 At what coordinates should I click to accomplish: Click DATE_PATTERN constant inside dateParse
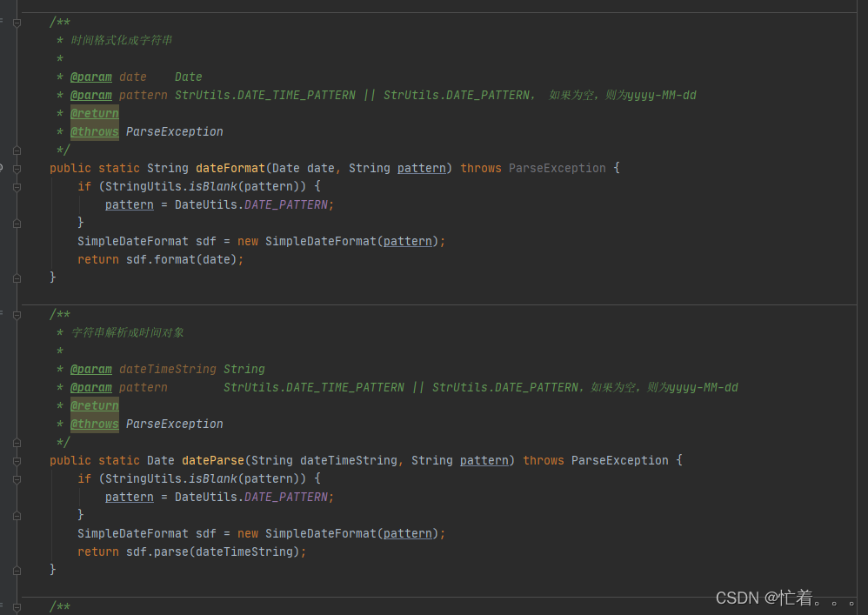pyautogui.click(x=286, y=497)
